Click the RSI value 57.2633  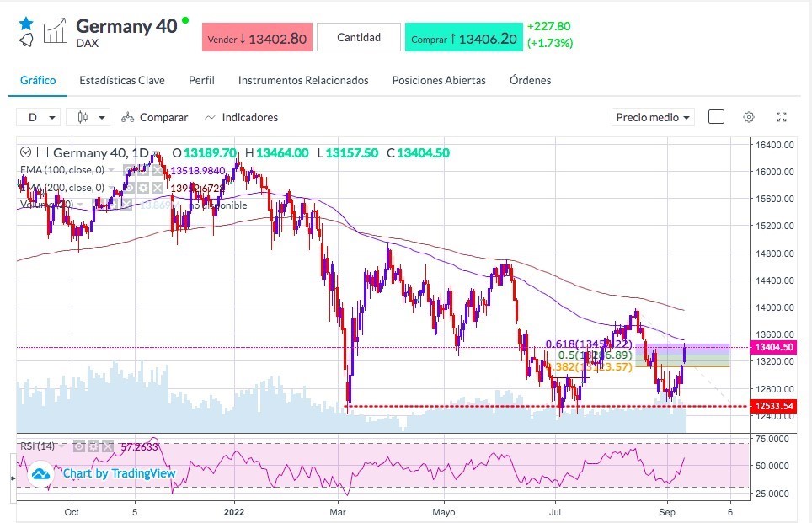[139, 446]
